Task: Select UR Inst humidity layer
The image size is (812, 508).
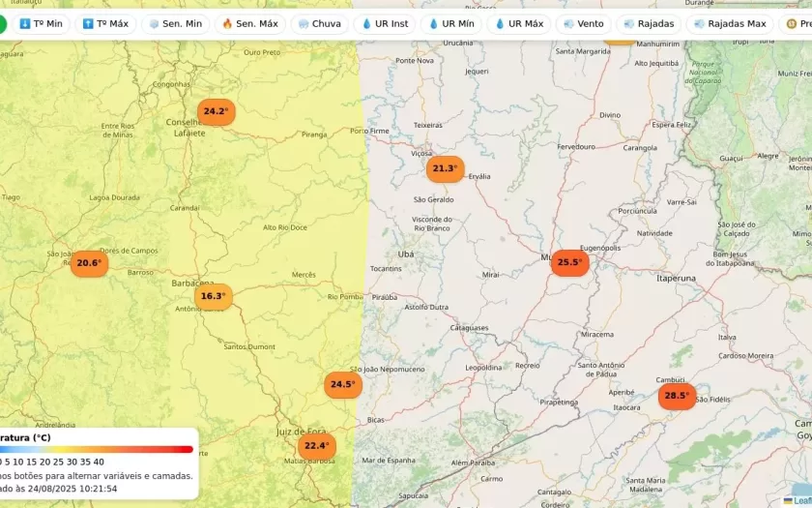Action: coord(385,24)
